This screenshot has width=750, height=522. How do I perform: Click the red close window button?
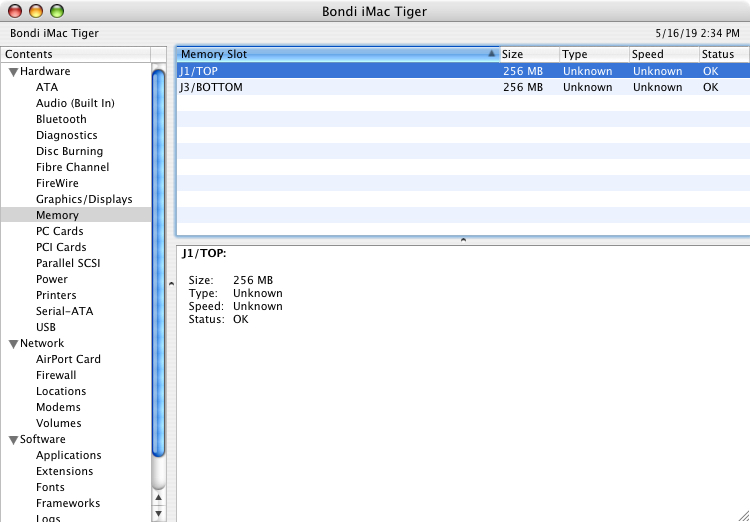point(15,11)
